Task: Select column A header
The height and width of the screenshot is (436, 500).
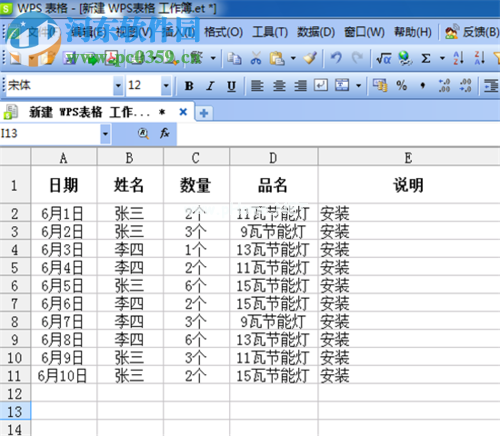Action: [64, 157]
